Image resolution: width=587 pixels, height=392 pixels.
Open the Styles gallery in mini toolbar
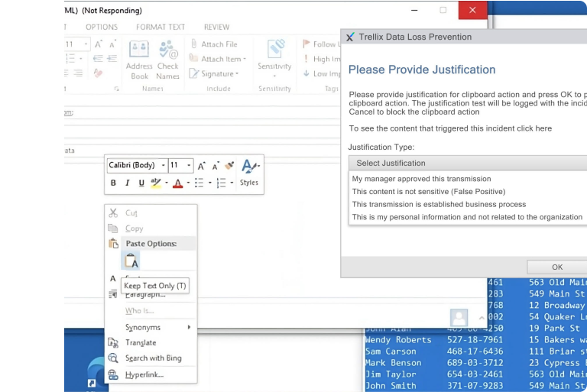click(249, 173)
